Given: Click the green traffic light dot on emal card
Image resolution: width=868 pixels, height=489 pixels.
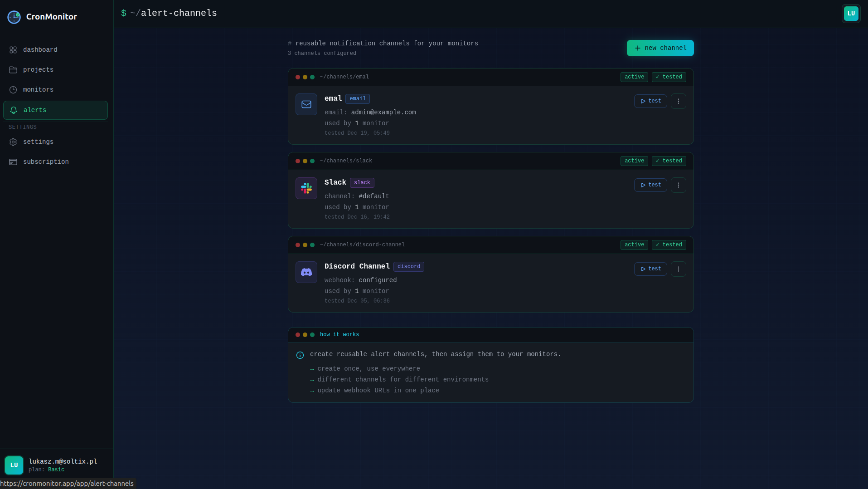Looking at the screenshot, I should click(x=312, y=77).
